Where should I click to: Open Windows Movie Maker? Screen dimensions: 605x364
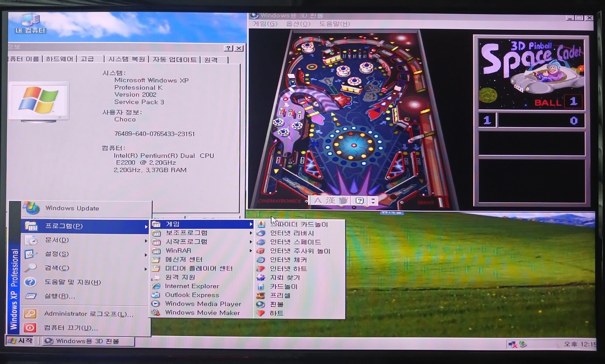tap(202, 313)
